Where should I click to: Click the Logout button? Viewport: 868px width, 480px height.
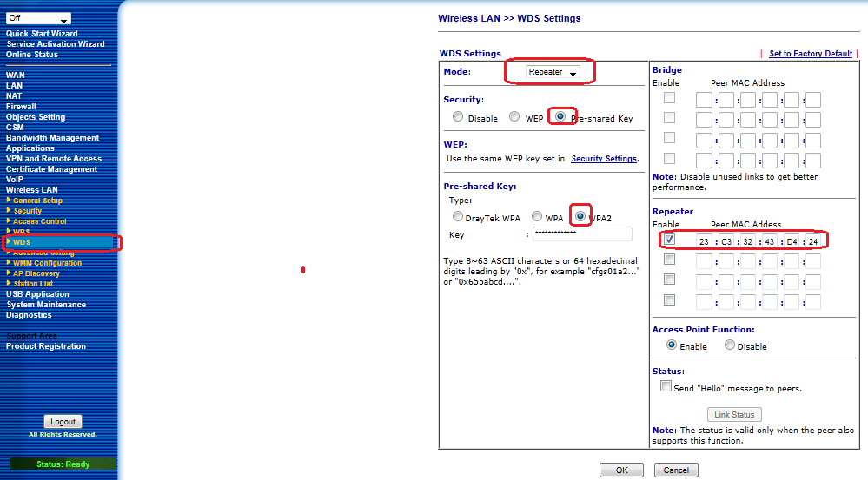[63, 421]
